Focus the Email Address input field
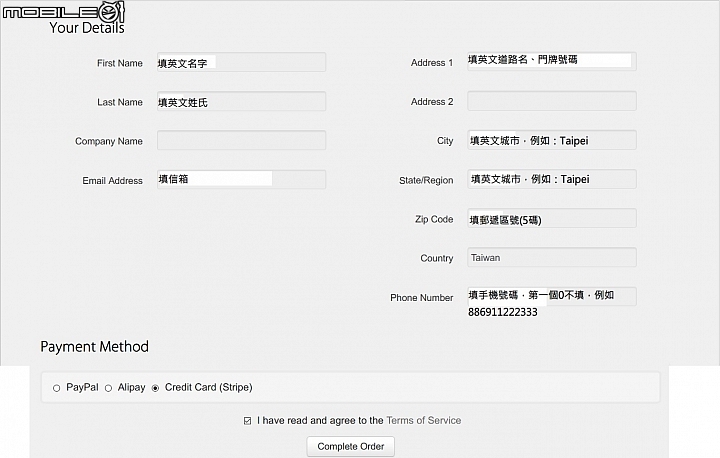This screenshot has width=720, height=458. [242, 179]
